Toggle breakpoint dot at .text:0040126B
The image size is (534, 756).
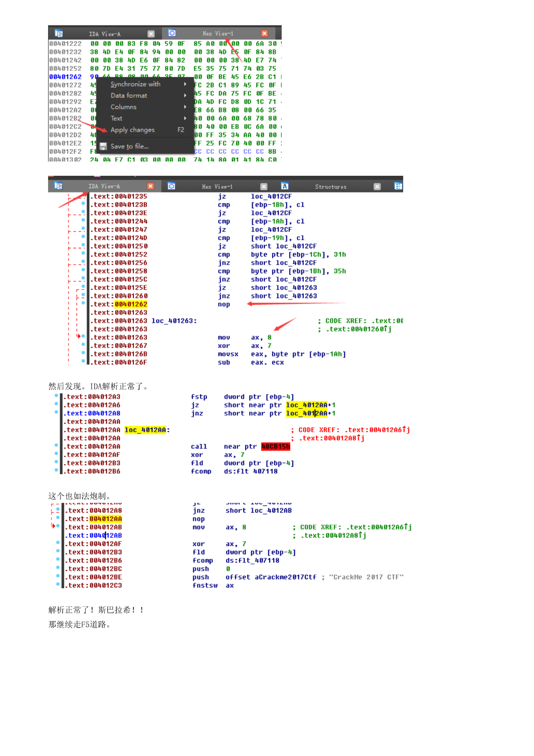[83, 353]
